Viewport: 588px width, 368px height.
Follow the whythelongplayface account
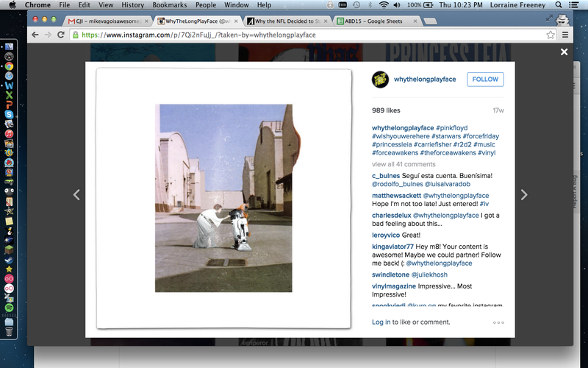tap(485, 79)
